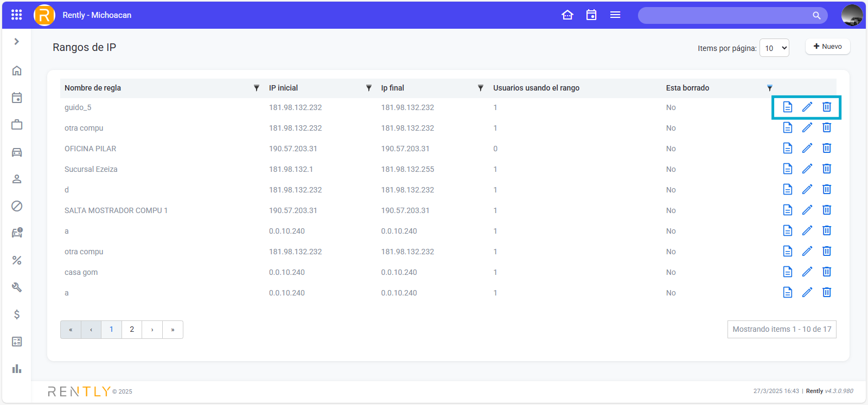Open the hamburger menu in top bar
This screenshot has height=405, width=868.
coord(615,15)
